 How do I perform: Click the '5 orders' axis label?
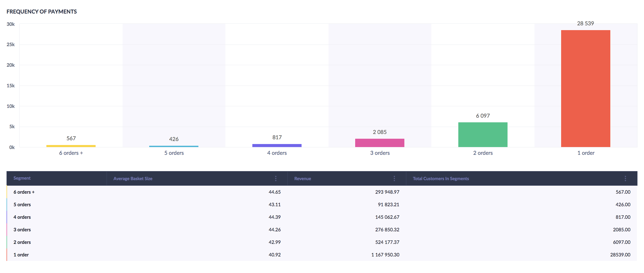pos(174,153)
